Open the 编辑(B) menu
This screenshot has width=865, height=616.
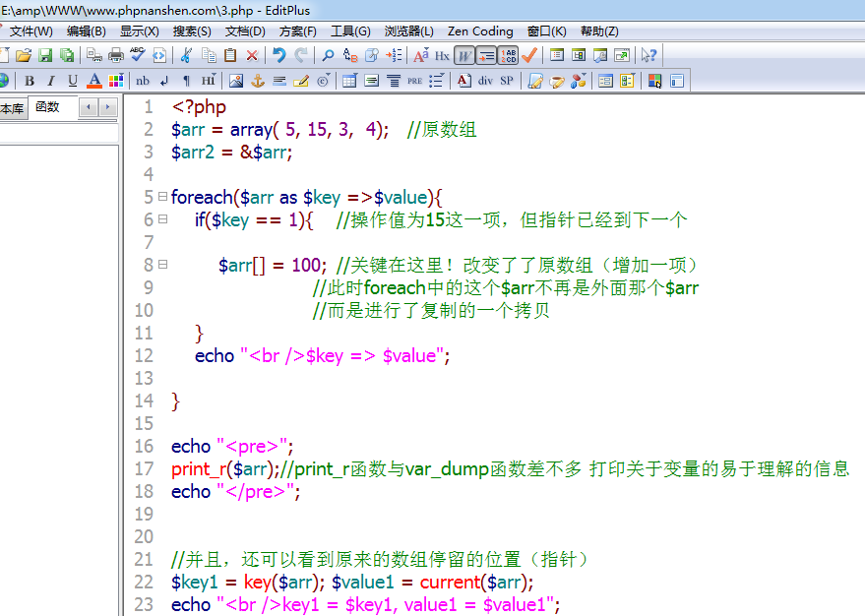click(86, 31)
